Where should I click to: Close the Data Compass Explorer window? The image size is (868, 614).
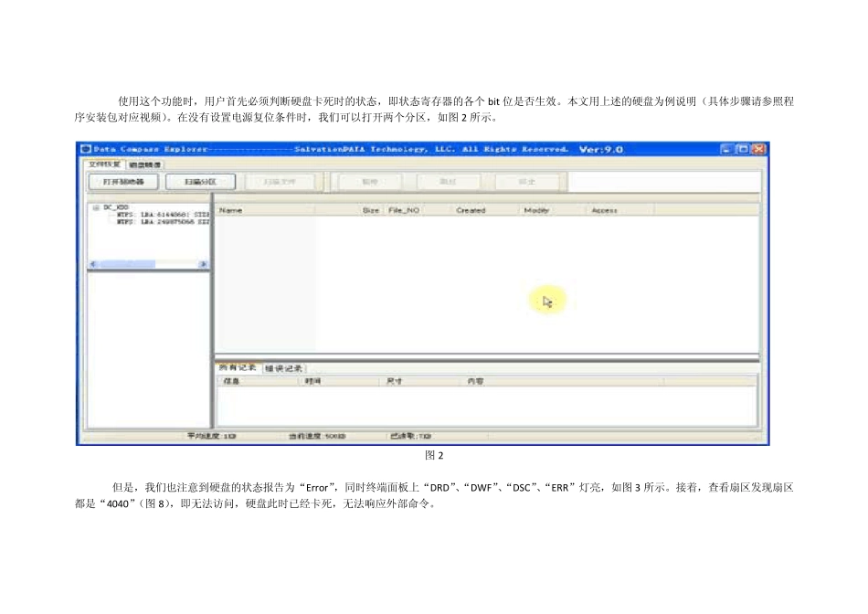tap(759, 149)
